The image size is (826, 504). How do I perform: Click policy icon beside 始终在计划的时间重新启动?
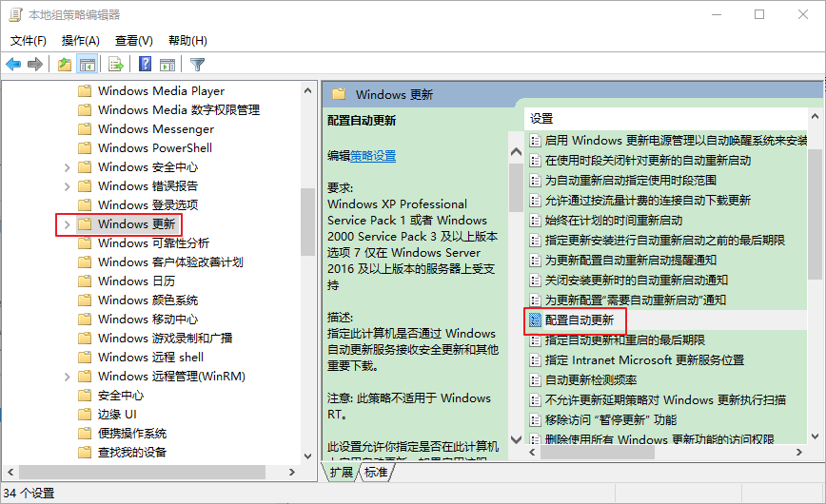(535, 220)
